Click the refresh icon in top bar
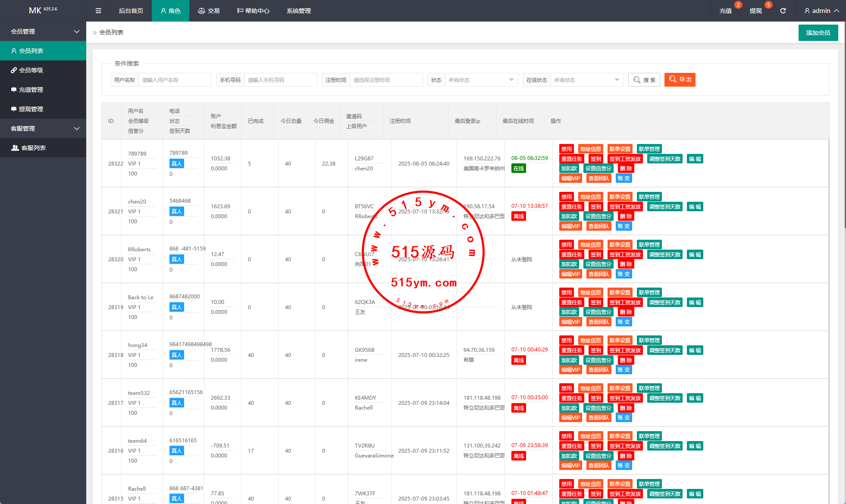 (783, 11)
